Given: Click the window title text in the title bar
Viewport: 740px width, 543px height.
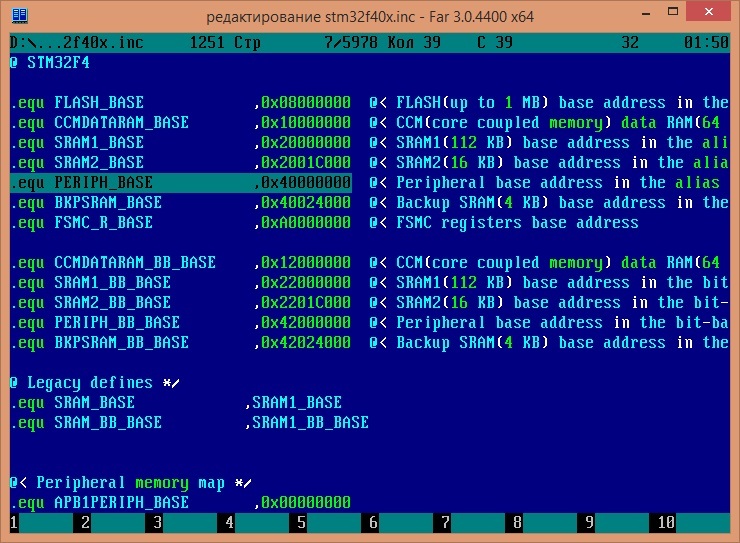Looking at the screenshot, I should tap(370, 17).
